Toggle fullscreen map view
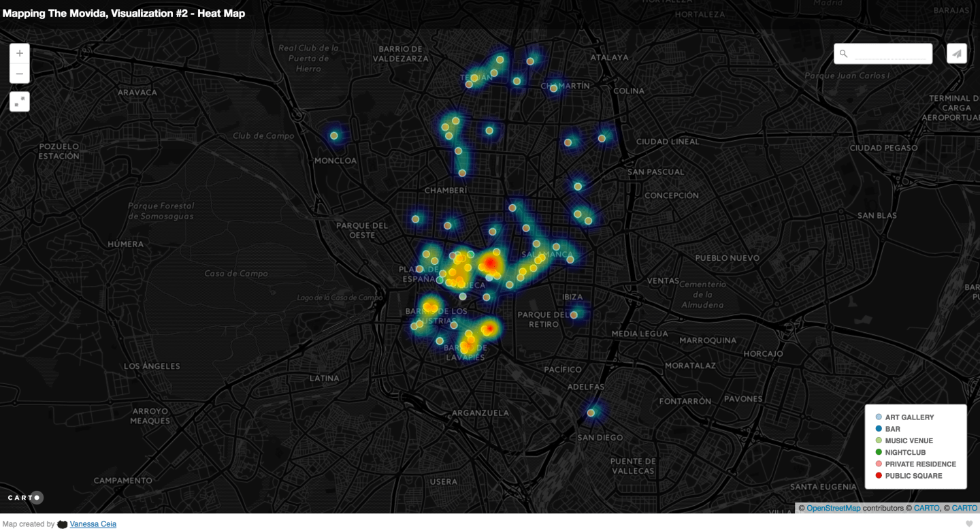Viewport: 980px width, 529px height. 19,101
